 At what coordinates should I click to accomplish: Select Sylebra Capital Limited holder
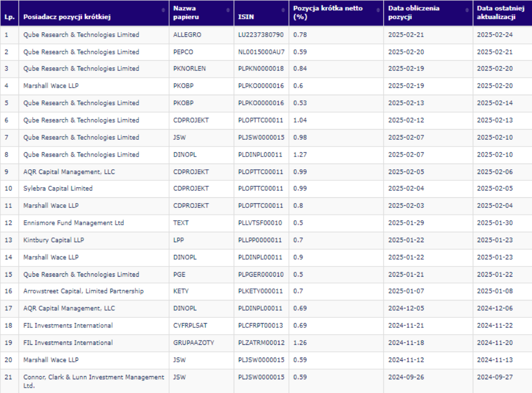point(58,188)
